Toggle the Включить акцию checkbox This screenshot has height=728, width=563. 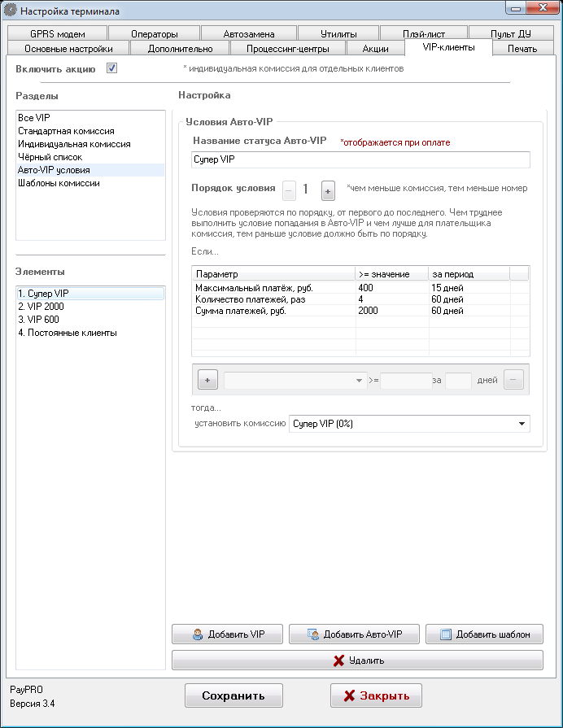[112, 68]
